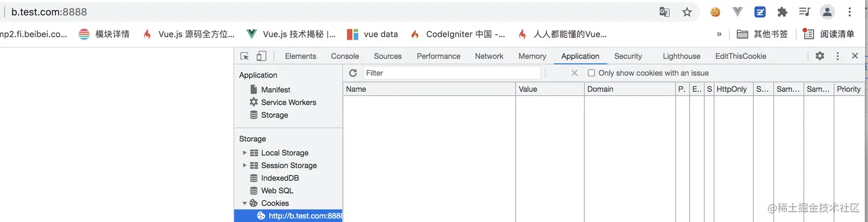Click the clear filter X icon
Viewport: 868px width, 222px height.
(575, 73)
